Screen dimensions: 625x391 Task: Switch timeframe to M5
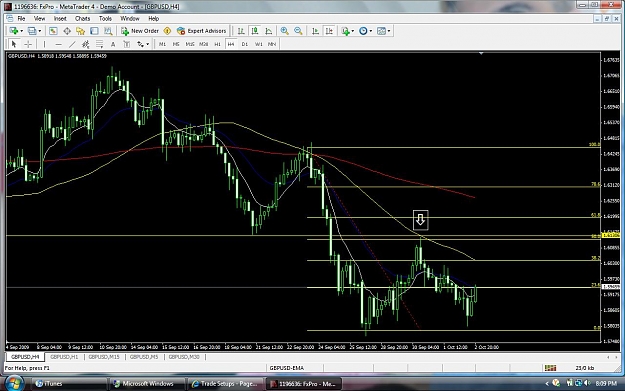click(x=176, y=44)
